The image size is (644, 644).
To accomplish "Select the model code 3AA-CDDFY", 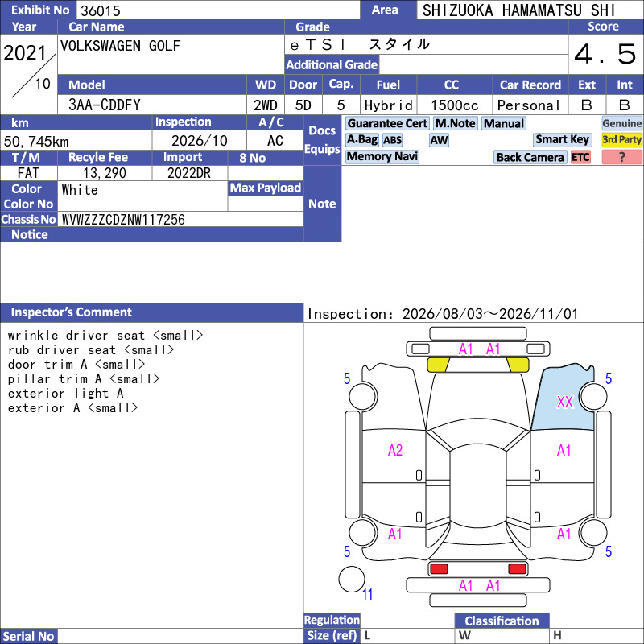I will [x=105, y=105].
